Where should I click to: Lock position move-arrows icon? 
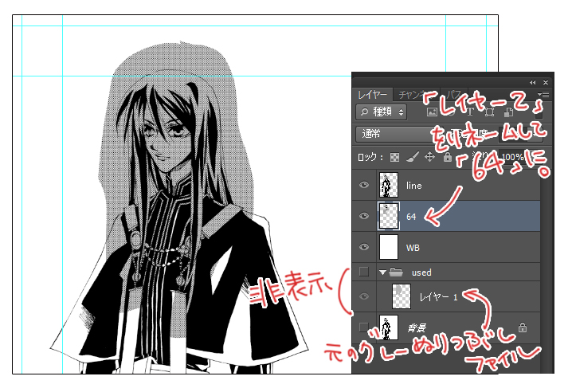coord(429,157)
